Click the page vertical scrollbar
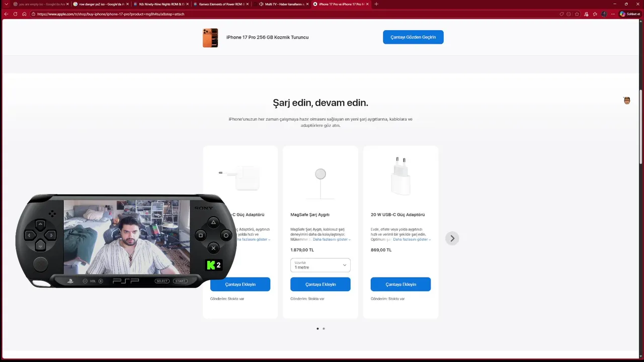 click(641, 126)
